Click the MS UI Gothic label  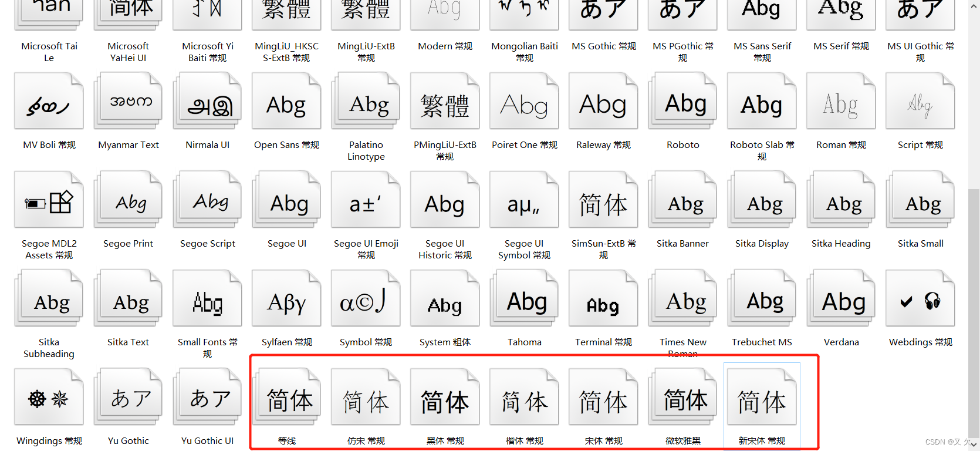920,52
